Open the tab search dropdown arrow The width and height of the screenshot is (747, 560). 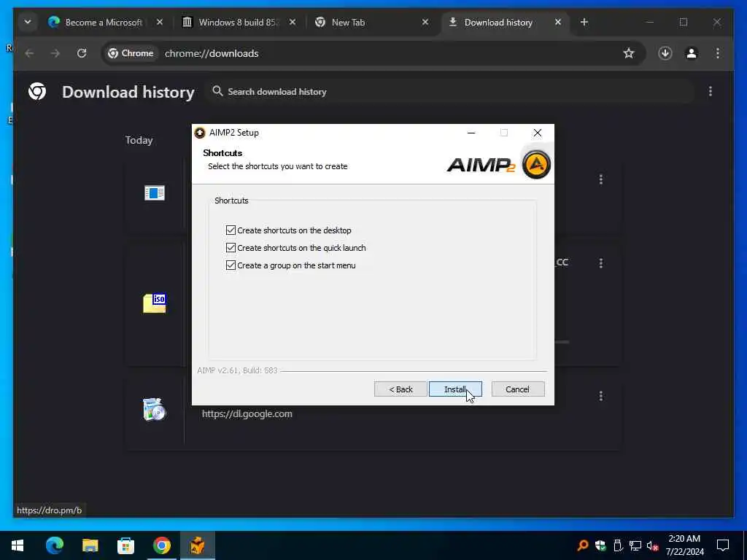[28, 23]
